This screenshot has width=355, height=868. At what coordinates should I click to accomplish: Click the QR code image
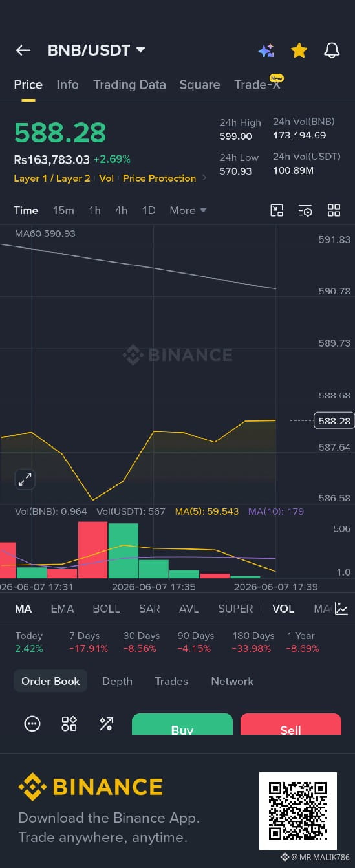pyautogui.click(x=298, y=810)
